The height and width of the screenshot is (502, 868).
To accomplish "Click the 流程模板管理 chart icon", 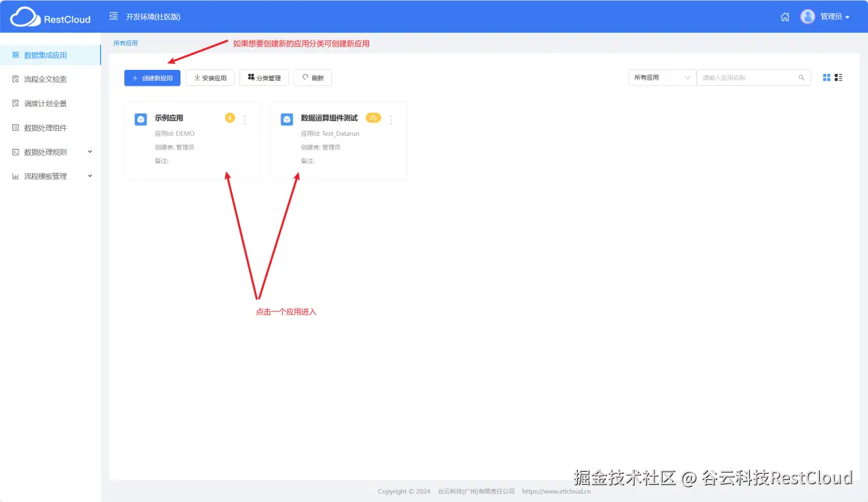I will tap(16, 176).
